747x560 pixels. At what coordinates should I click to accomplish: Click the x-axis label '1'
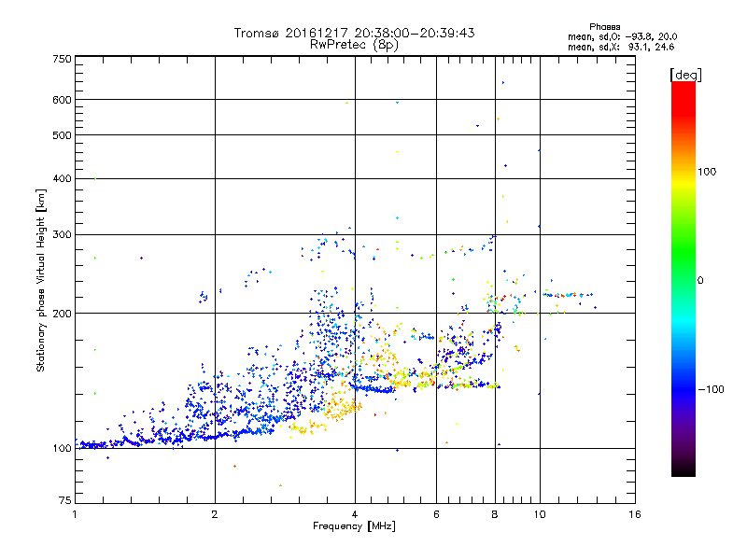[75, 514]
